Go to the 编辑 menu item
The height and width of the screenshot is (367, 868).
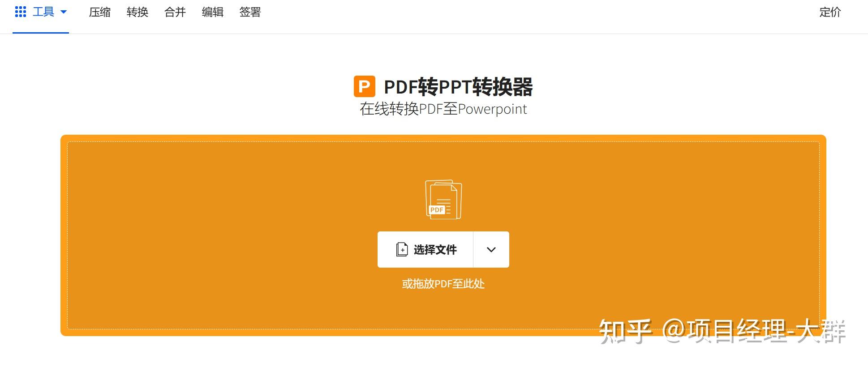(213, 12)
